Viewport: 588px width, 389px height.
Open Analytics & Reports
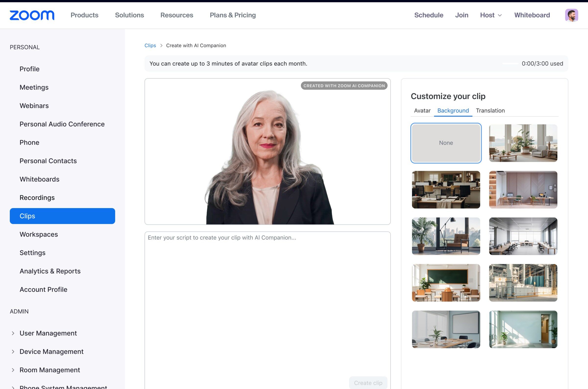click(50, 271)
